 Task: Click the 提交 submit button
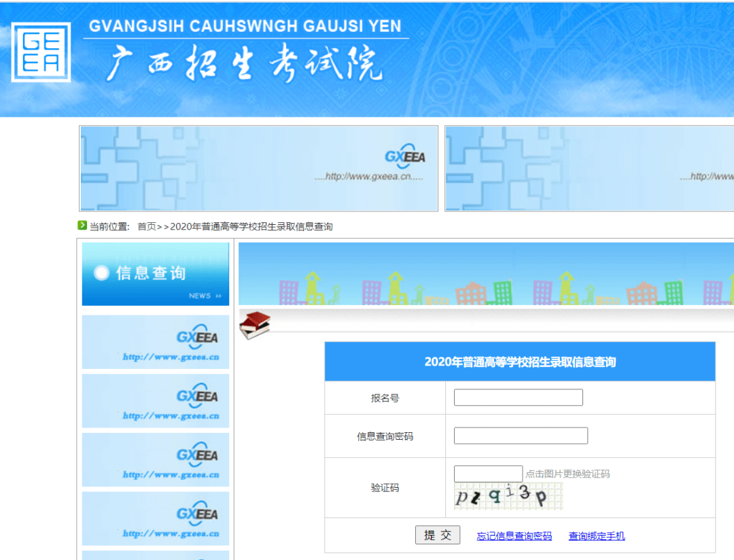point(438,535)
